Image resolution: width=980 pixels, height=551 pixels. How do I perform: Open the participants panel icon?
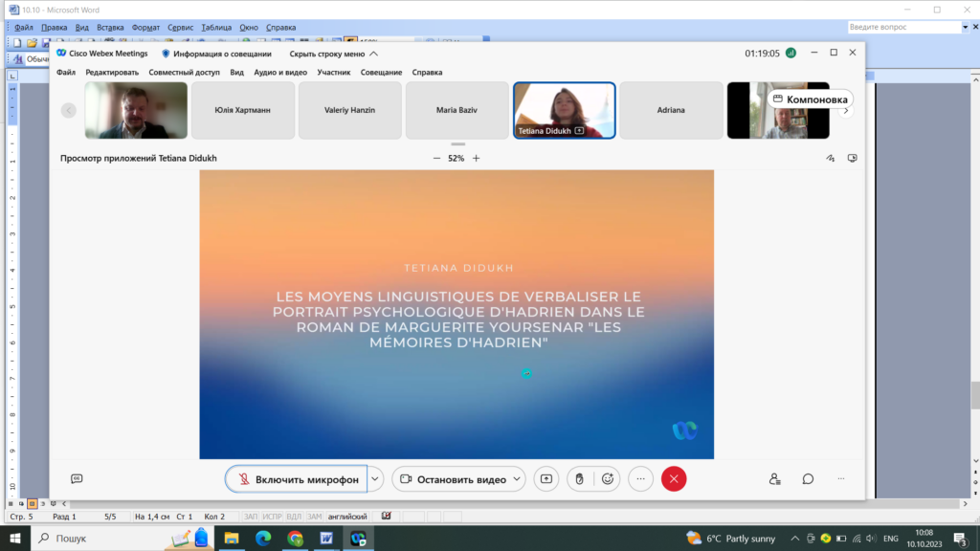click(774, 479)
